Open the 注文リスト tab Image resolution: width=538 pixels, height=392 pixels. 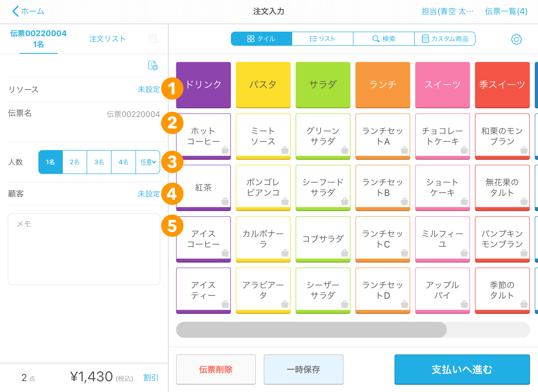click(107, 39)
